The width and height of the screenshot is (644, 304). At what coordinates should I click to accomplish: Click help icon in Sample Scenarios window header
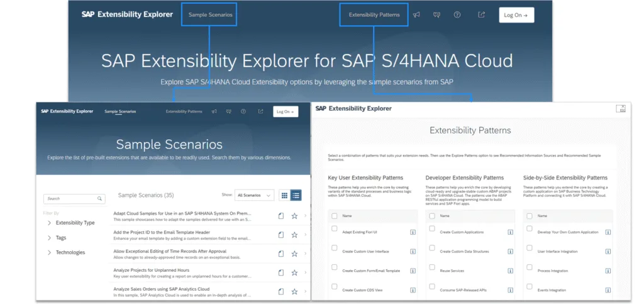(x=243, y=111)
